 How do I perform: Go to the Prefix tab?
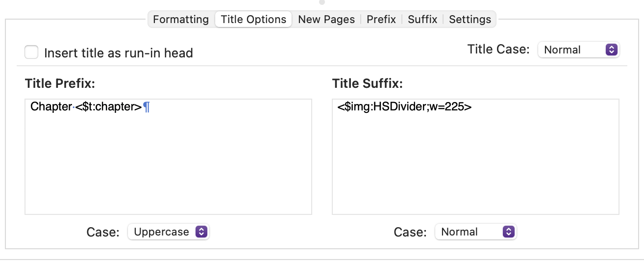click(x=381, y=20)
